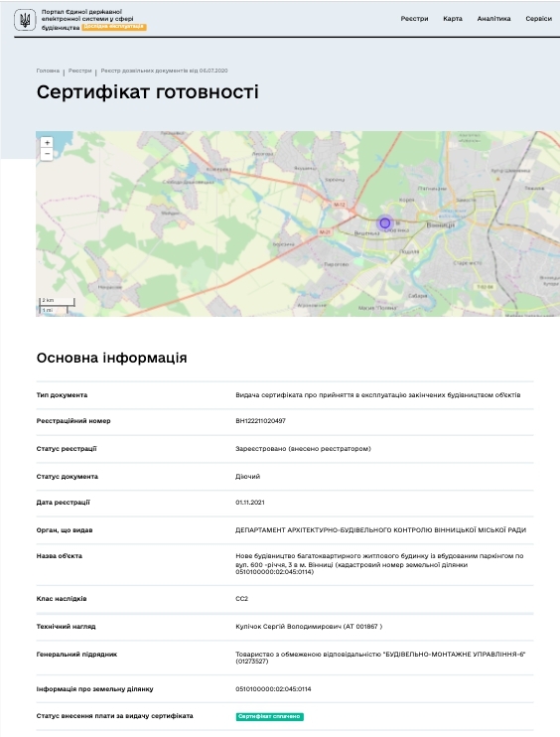
Task: Click Інформація про земельну ділянку label
Action: 95,688
